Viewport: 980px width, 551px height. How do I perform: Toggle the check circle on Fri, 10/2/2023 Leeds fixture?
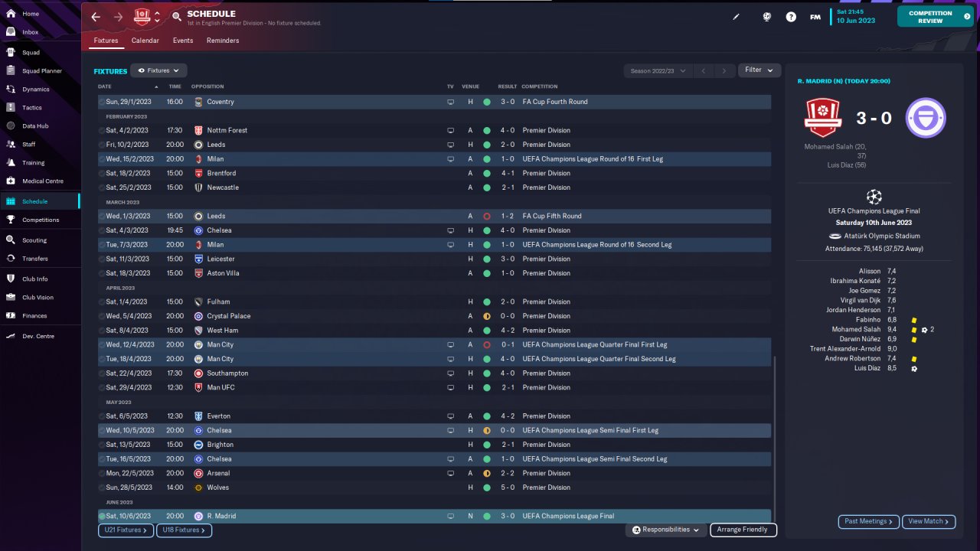click(103, 145)
